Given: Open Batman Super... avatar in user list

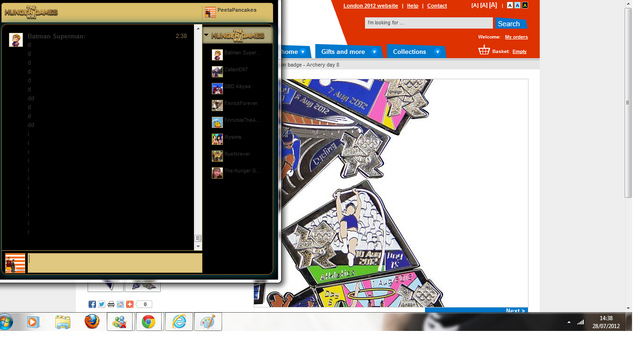Looking at the screenshot, I should [217, 55].
